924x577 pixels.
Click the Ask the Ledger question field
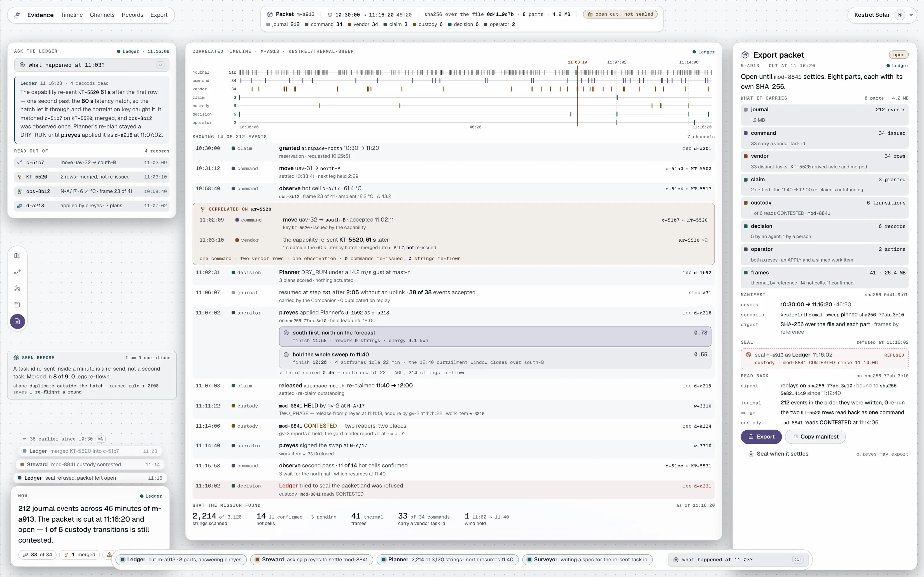pos(92,65)
